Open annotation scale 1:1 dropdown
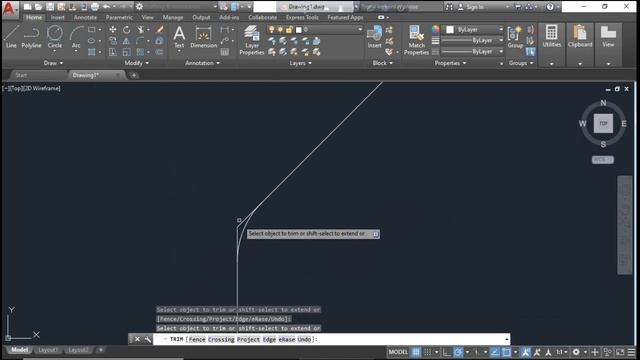Screen dimensions: 640x360 point(562,352)
